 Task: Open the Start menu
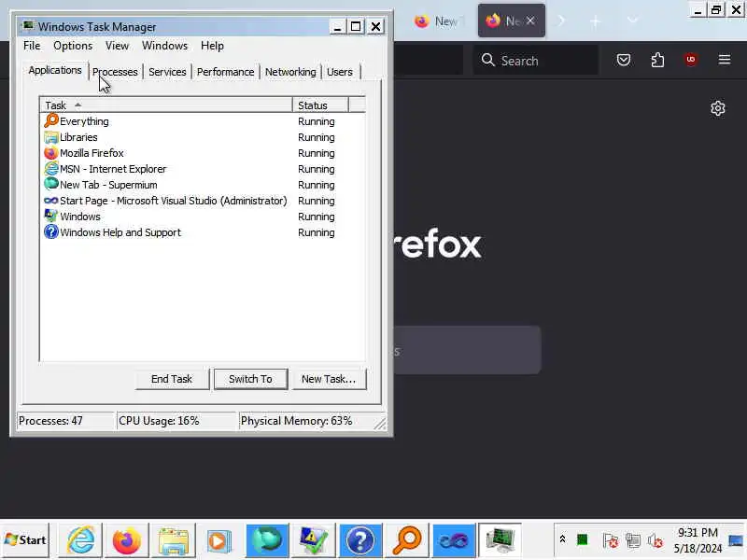25,540
